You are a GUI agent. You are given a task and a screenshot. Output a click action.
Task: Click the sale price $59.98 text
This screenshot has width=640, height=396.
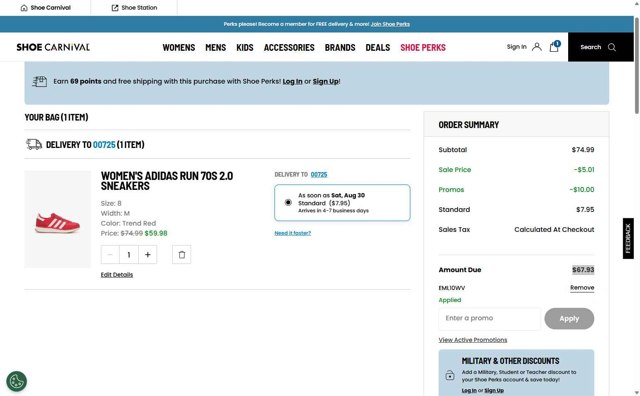pyautogui.click(x=156, y=234)
